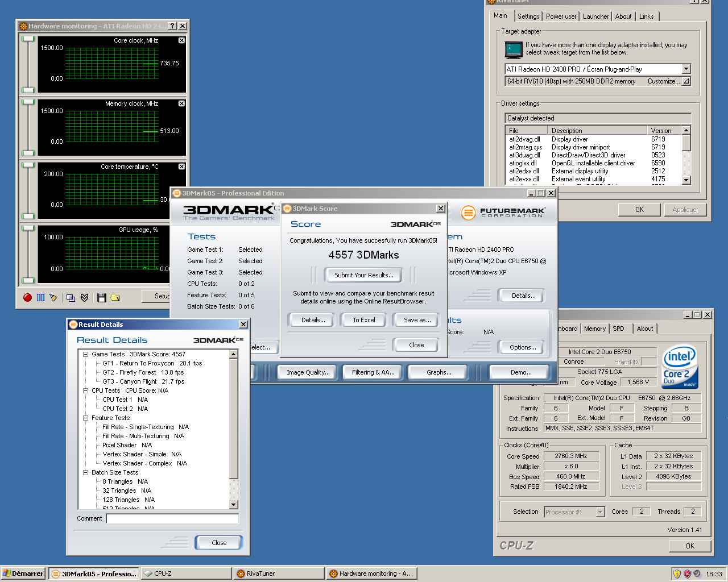
Task: Collapse the CPU Tests tree node
Action: [86, 390]
